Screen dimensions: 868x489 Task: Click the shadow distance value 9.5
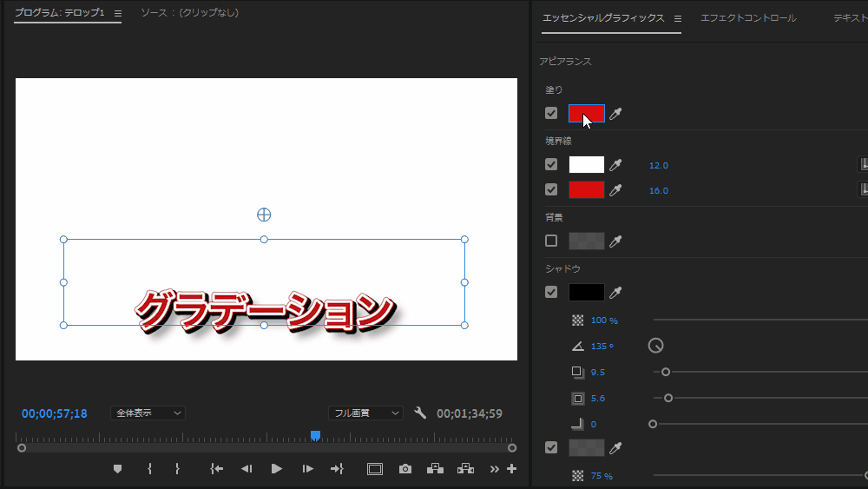pyautogui.click(x=598, y=372)
